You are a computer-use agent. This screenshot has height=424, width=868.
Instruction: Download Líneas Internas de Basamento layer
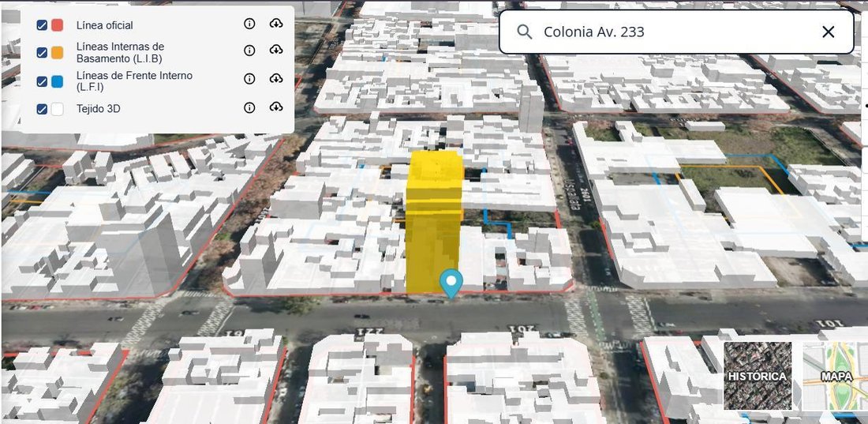click(x=276, y=50)
